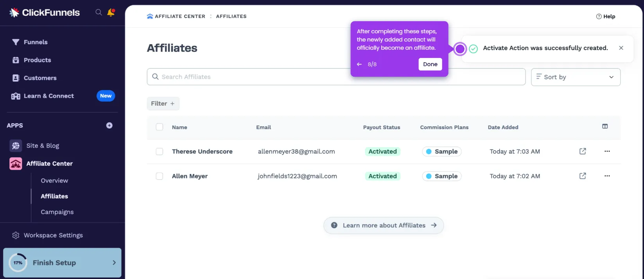Click Therese Underscore's Activated status badge

382,151
